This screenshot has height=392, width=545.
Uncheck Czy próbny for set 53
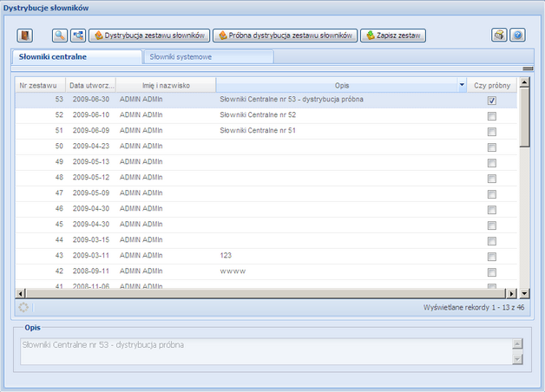[492, 101]
